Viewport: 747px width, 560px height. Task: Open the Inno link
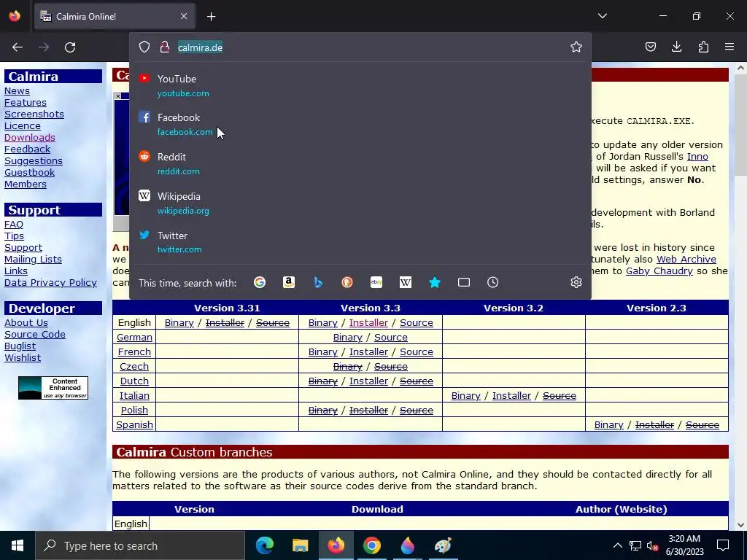point(697,156)
